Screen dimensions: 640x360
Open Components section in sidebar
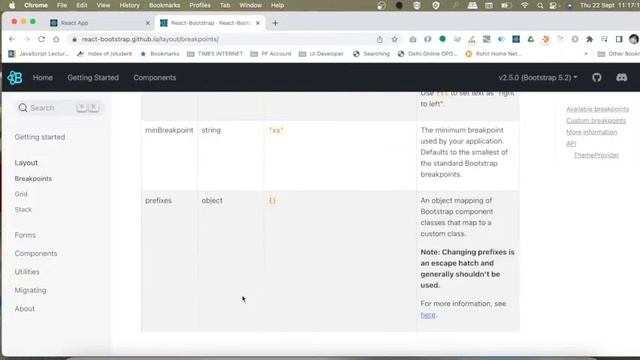coord(36,253)
